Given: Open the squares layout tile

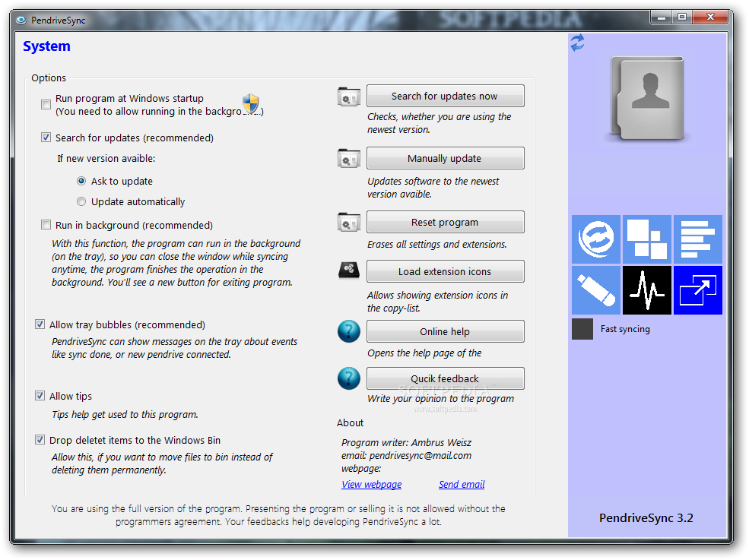Looking at the screenshot, I should (647, 239).
